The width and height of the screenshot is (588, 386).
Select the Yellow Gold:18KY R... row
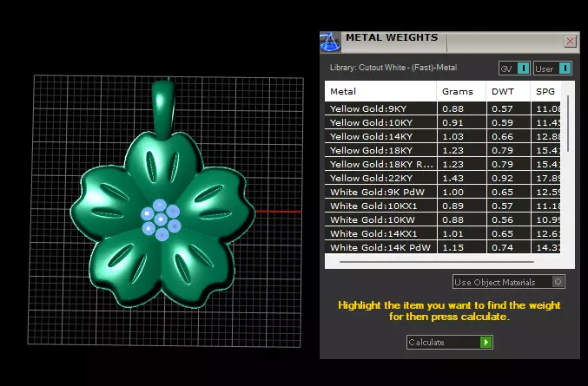[x=442, y=164]
